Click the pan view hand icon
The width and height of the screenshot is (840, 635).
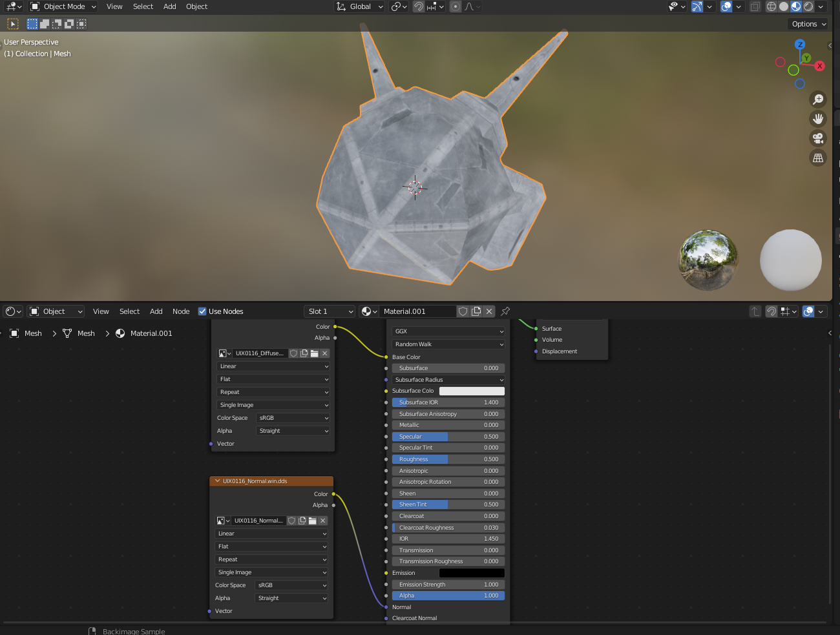pyautogui.click(x=818, y=119)
